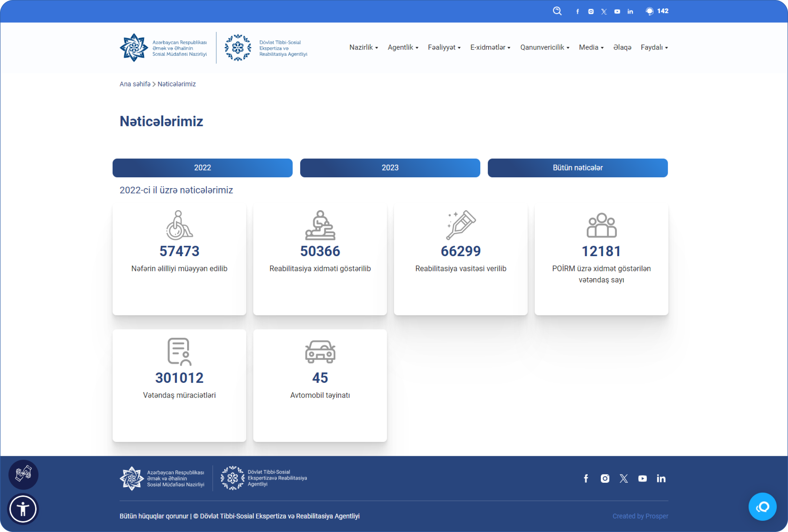Screen dimensions: 788x532
Task: Open the E-xidmətlər dropdown menu
Action: click(490, 48)
